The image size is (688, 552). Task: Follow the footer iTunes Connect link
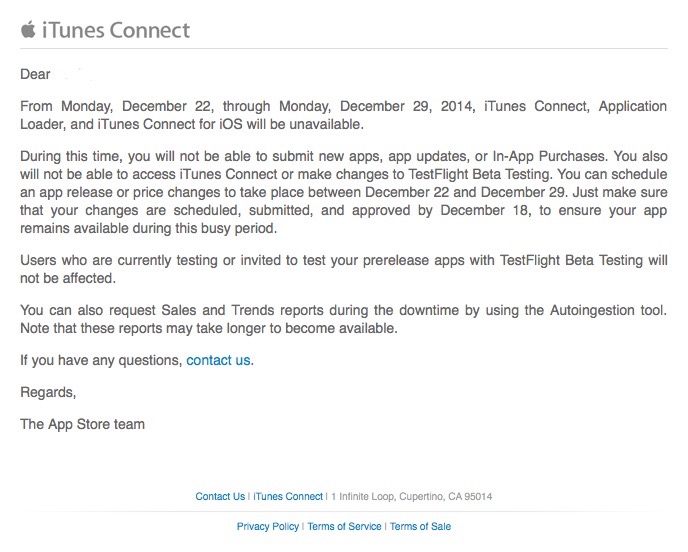288,496
